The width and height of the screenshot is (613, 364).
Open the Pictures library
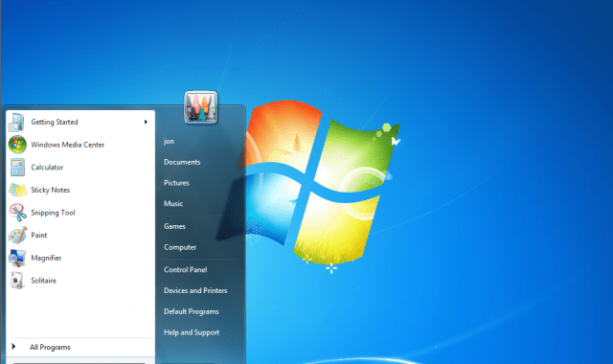[x=176, y=183]
